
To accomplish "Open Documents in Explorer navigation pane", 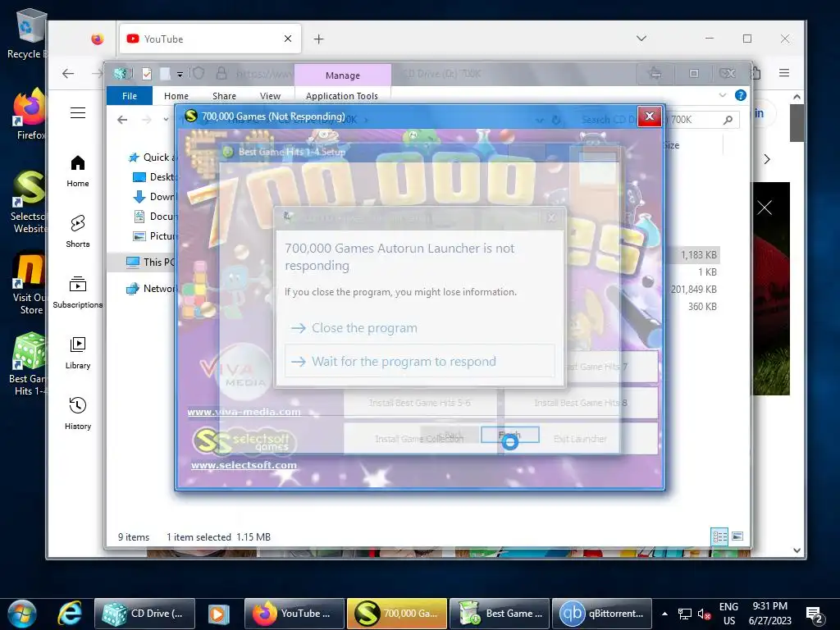I will 154,216.
